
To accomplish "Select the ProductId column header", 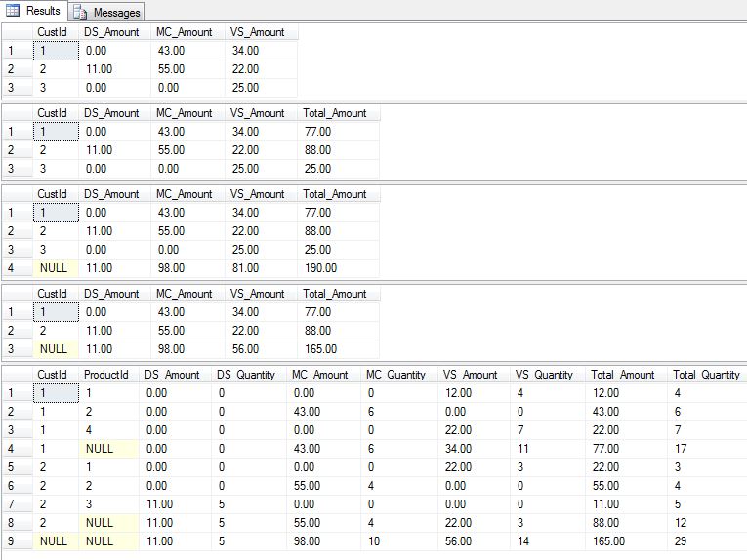I will 109,375.
